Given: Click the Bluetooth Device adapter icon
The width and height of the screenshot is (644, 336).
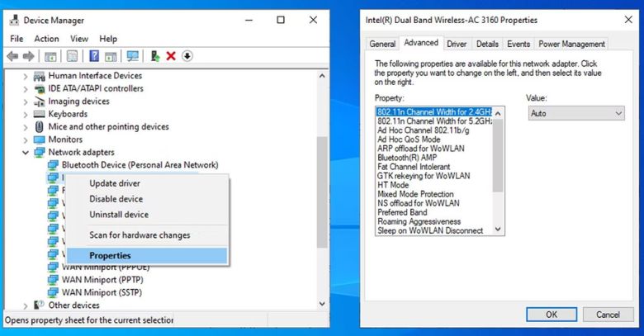Looking at the screenshot, I should (x=53, y=165).
